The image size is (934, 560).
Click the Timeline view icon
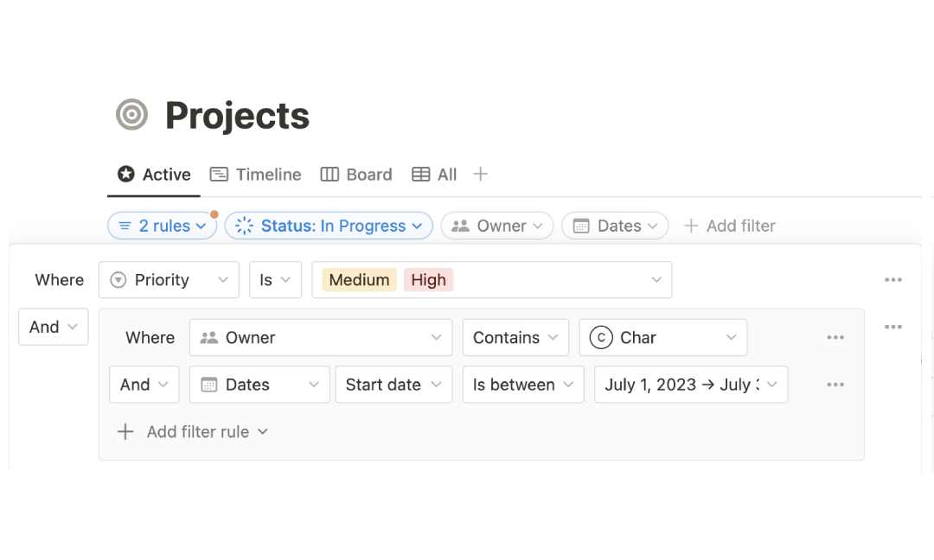click(220, 174)
